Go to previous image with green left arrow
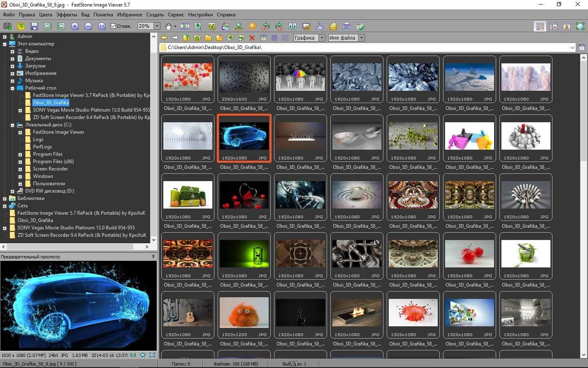The height and width of the screenshot is (368, 588). pyautogui.click(x=48, y=26)
